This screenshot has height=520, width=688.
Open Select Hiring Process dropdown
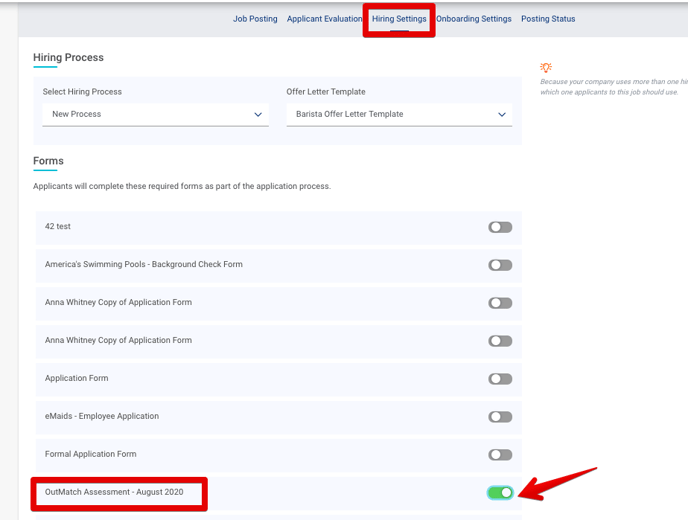tap(155, 115)
